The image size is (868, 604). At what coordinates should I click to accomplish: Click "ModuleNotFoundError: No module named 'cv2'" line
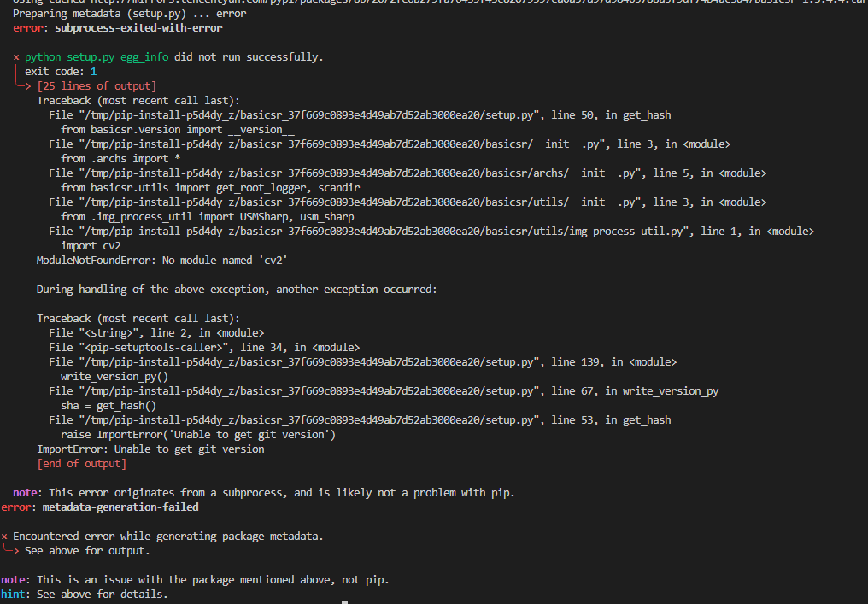[162, 261]
